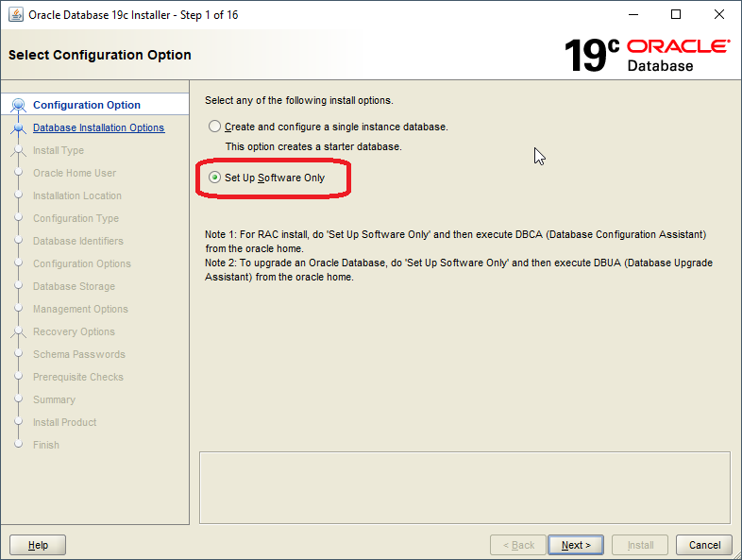The height and width of the screenshot is (560, 742).
Task: Minimize the Oracle installer window
Action: pyautogui.click(x=633, y=15)
